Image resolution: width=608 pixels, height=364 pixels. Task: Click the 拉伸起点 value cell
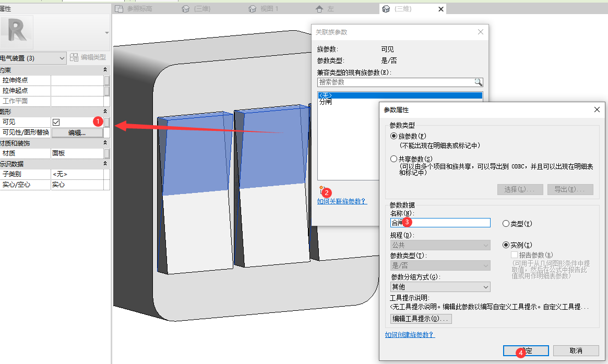click(78, 91)
